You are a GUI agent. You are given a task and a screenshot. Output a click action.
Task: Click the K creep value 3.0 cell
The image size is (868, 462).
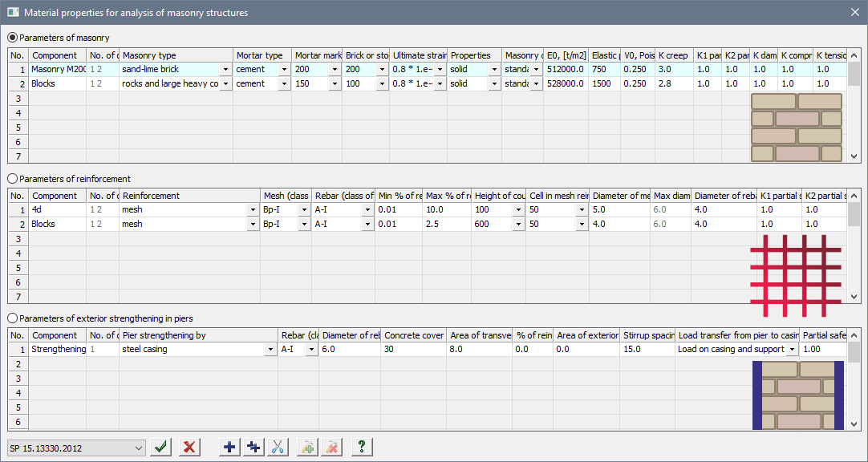[673, 70]
